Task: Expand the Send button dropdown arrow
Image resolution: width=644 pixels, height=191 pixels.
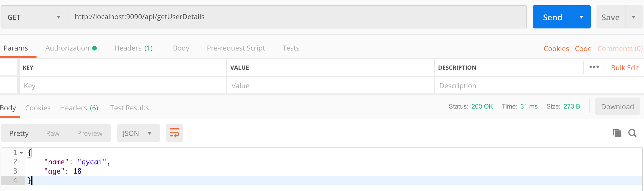Action: [581, 17]
